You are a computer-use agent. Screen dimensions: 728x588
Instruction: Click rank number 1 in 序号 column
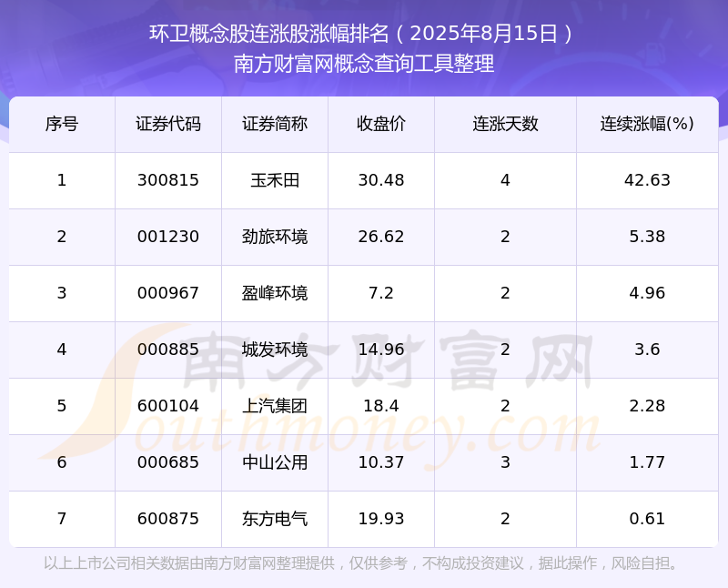[62, 180]
